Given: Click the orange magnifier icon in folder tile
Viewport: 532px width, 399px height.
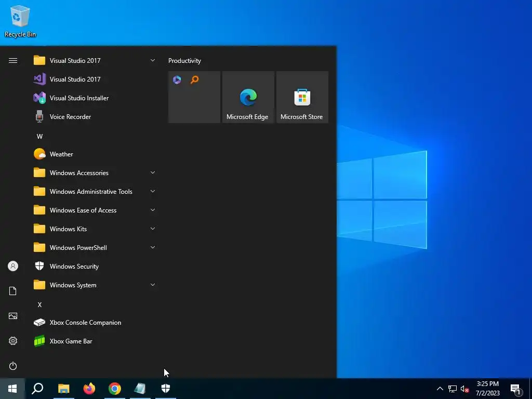Looking at the screenshot, I should point(194,79).
